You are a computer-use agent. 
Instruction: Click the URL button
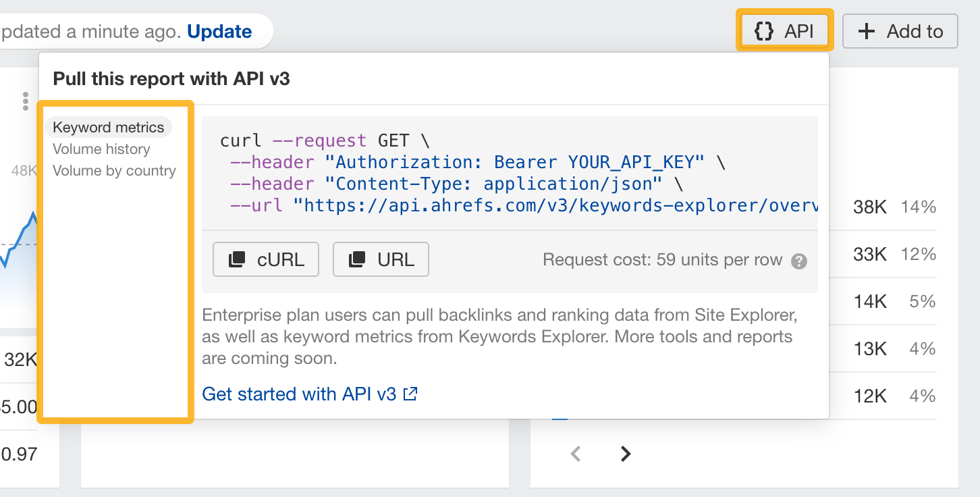380,259
